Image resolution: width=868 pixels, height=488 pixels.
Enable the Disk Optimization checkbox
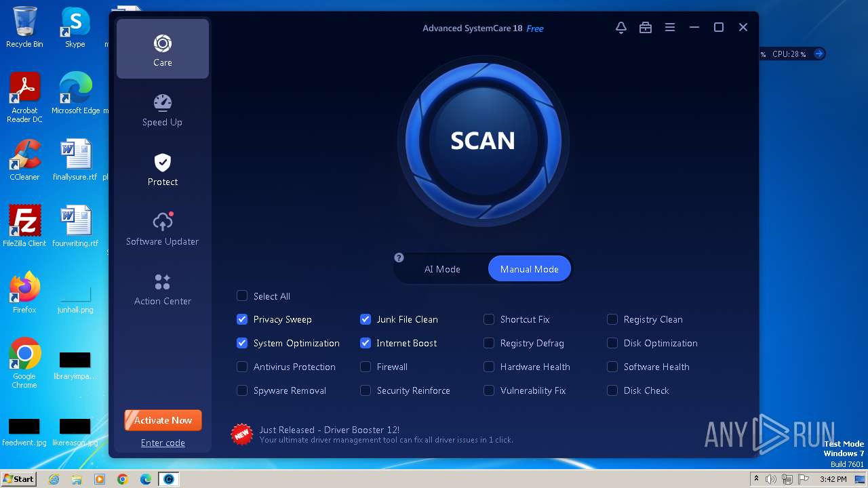[x=612, y=342]
